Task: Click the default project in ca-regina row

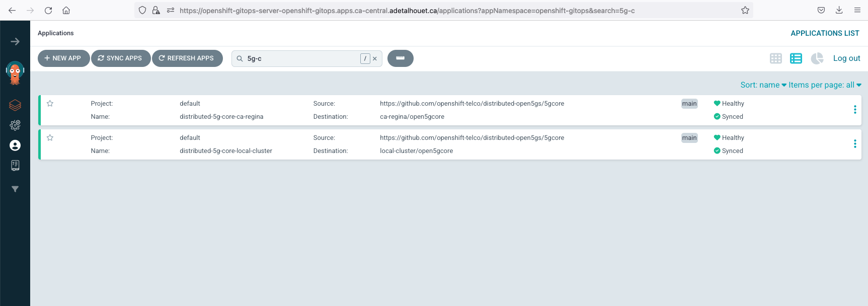Action: (x=190, y=103)
